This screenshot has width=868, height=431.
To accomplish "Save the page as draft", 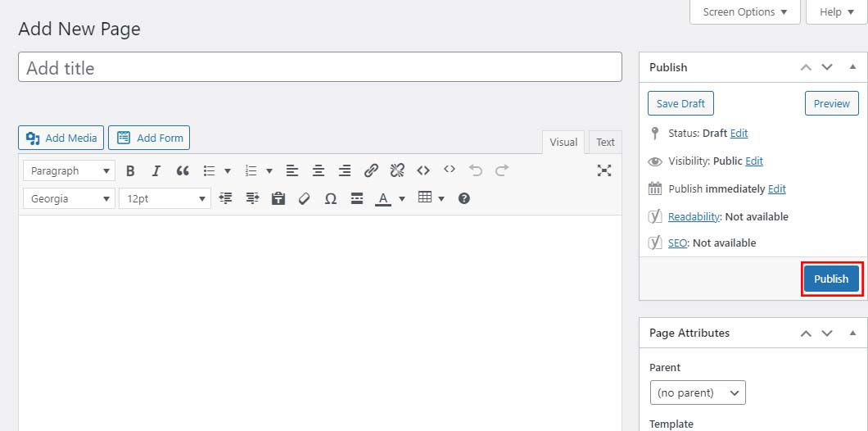I will pos(681,103).
